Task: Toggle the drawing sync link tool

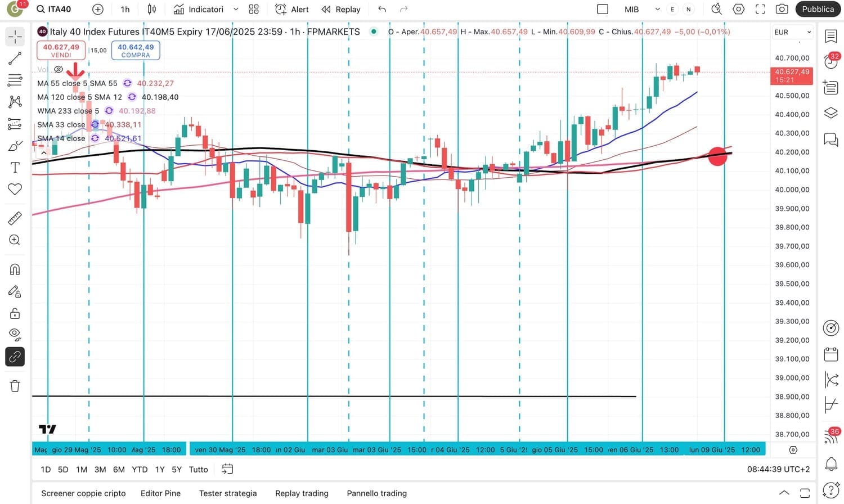Action: [15, 357]
